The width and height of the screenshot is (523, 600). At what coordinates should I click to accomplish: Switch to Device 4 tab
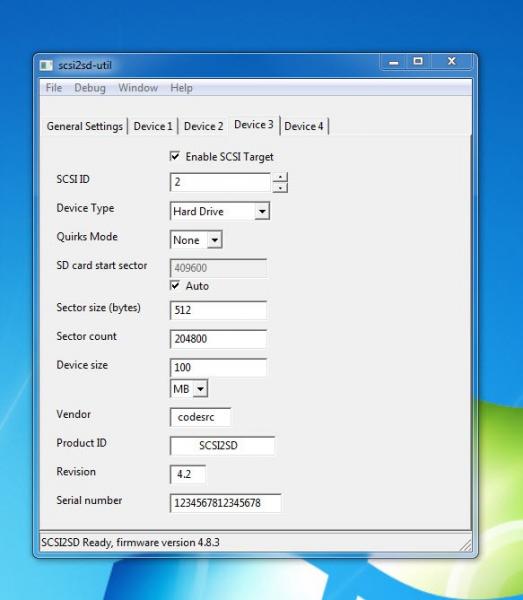coord(304,126)
